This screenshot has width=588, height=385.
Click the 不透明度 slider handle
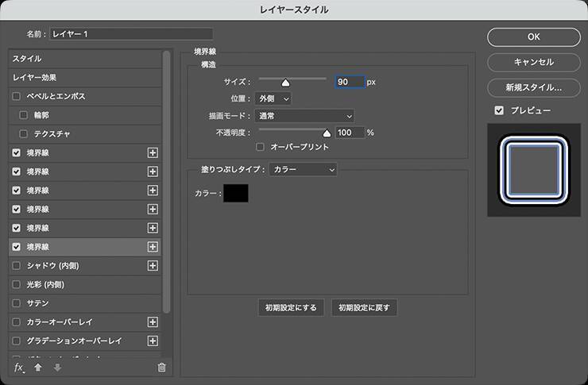pos(327,133)
